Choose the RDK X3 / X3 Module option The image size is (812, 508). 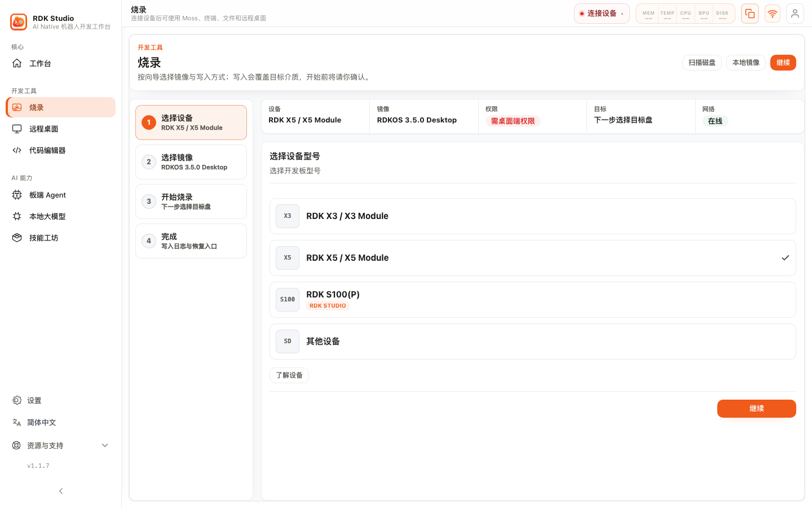pyautogui.click(x=533, y=216)
